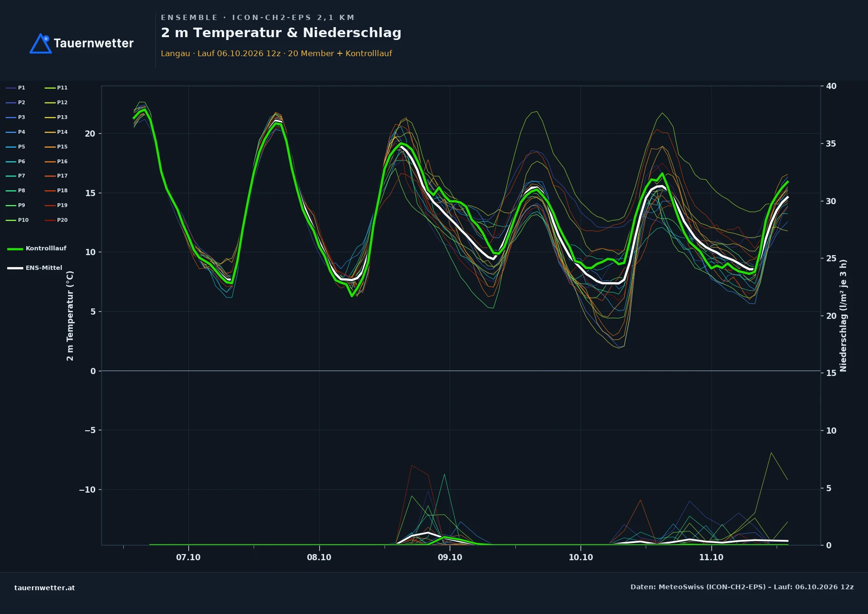
Task: Click the 09.10 date label
Action: pos(450,557)
